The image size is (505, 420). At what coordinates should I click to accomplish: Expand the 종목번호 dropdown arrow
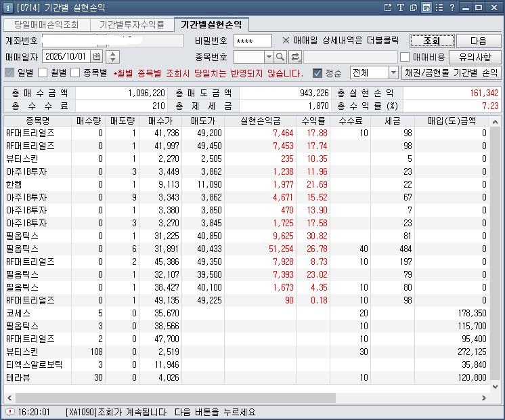tap(269, 57)
